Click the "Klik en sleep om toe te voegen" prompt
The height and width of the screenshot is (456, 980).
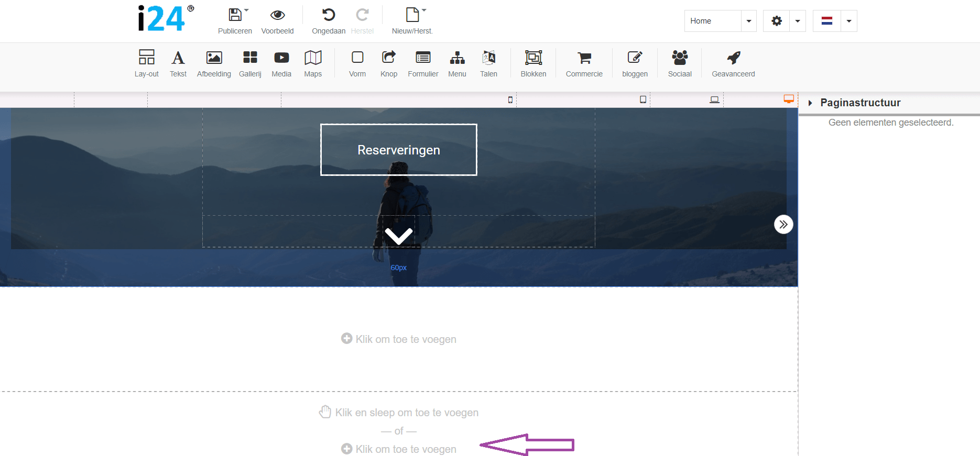pos(399,413)
